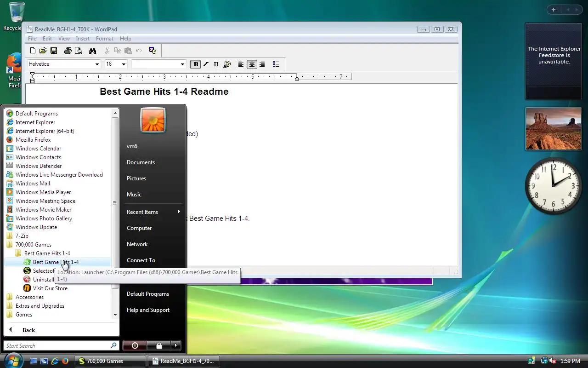The image size is (588, 368).
Task: Collapse the Best Game Hits 1-4 folder
Action: click(x=59, y=253)
